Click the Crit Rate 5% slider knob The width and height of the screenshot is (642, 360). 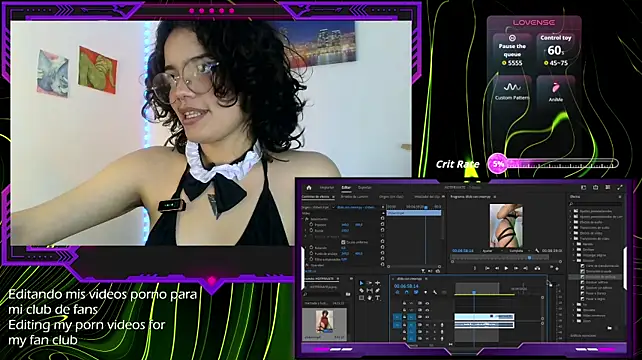498,164
